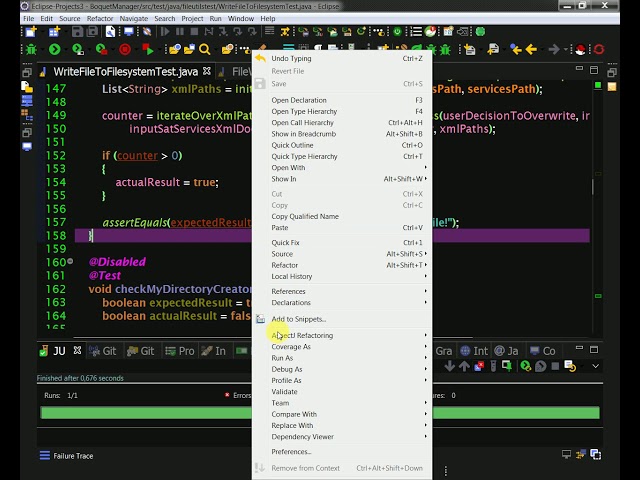Viewport: 640px width, 480px height.
Task: Click the red circular refresh icon
Action: coord(599,49)
